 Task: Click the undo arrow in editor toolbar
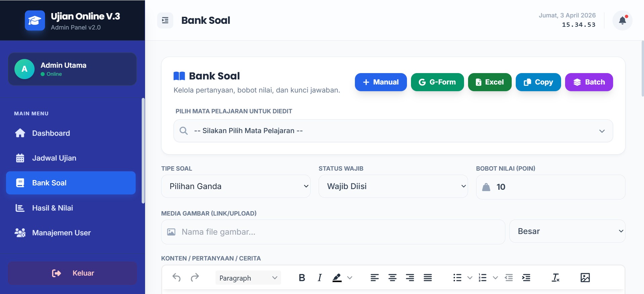pos(177,278)
